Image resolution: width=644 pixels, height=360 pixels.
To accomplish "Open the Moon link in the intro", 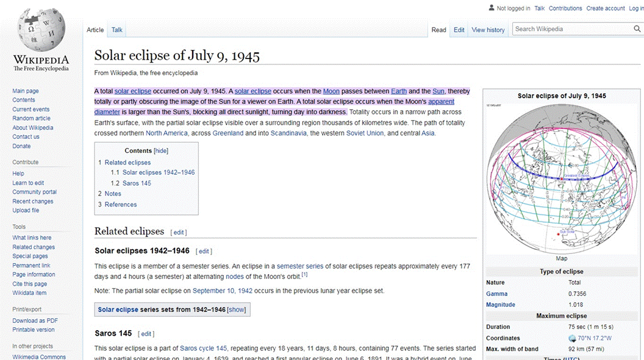I will (x=331, y=91).
